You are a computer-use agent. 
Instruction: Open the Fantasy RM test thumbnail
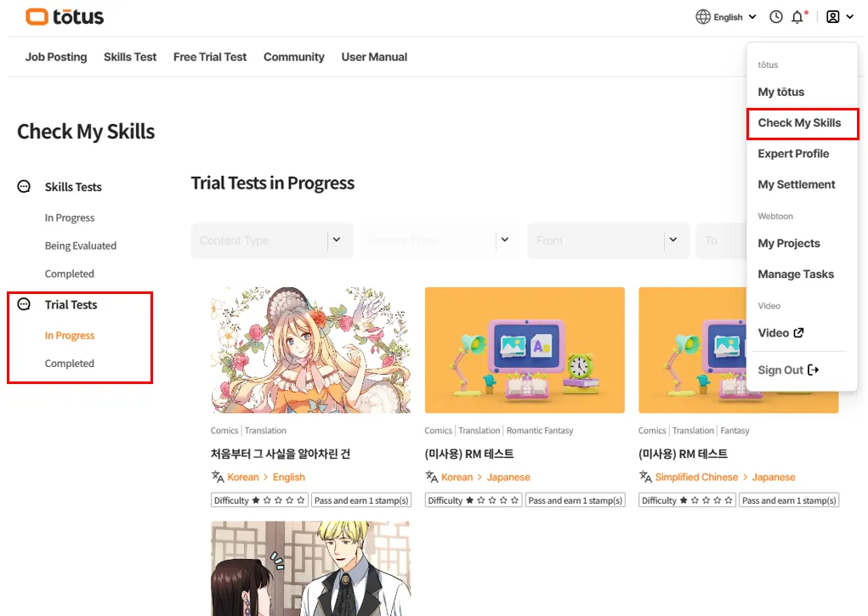[x=693, y=350]
